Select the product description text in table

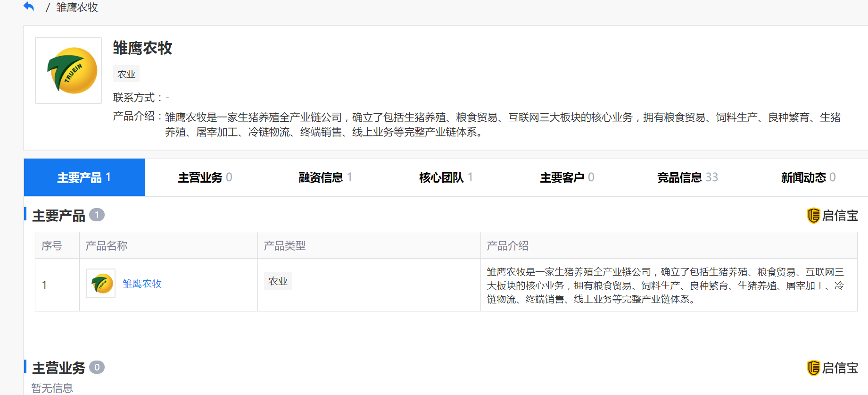point(666,286)
